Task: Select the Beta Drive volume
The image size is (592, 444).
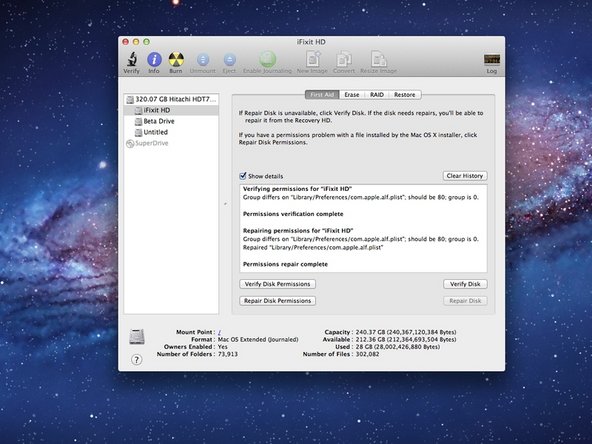Action: tap(171, 121)
